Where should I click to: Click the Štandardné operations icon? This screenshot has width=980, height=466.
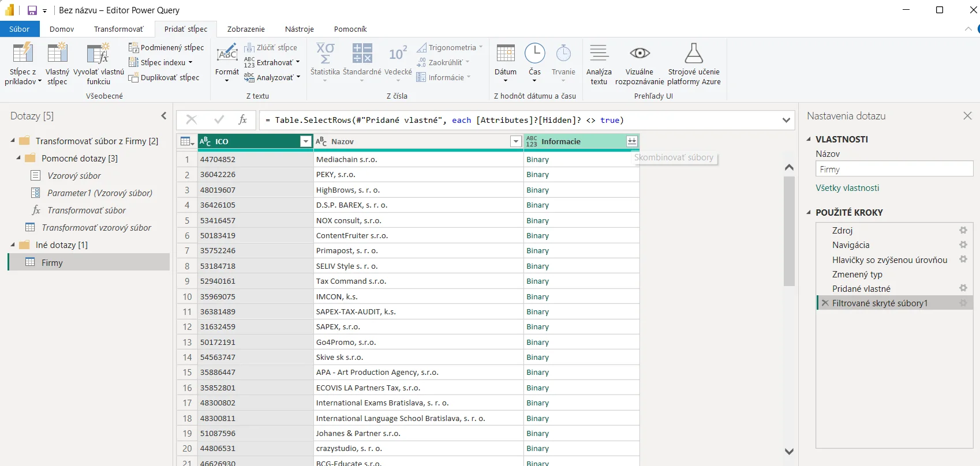[362, 53]
